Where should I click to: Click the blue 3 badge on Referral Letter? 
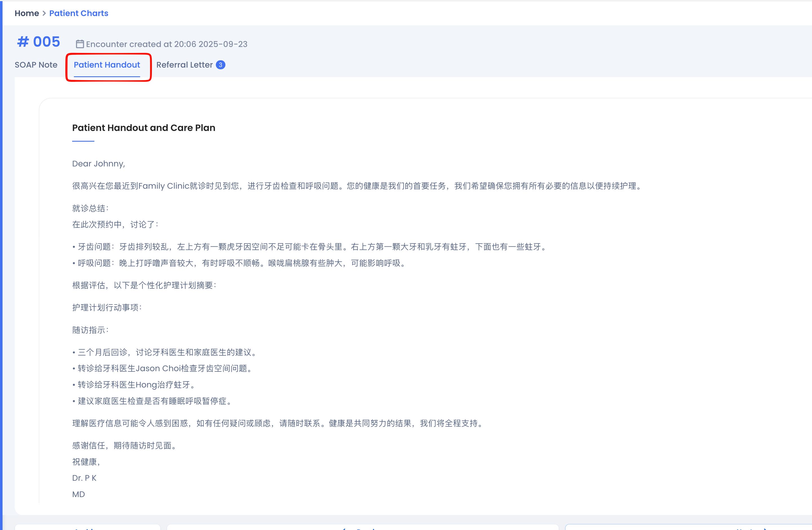coord(220,65)
